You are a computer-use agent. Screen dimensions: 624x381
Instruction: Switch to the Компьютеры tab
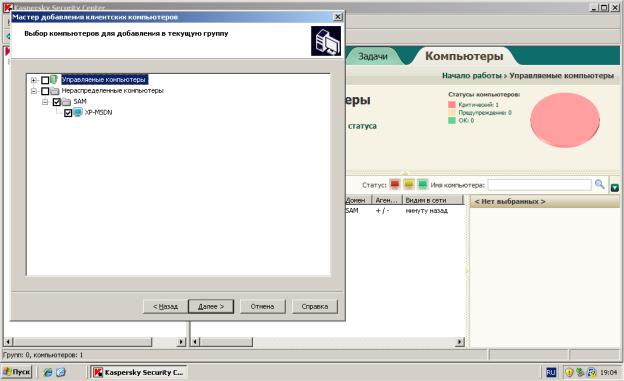(464, 56)
